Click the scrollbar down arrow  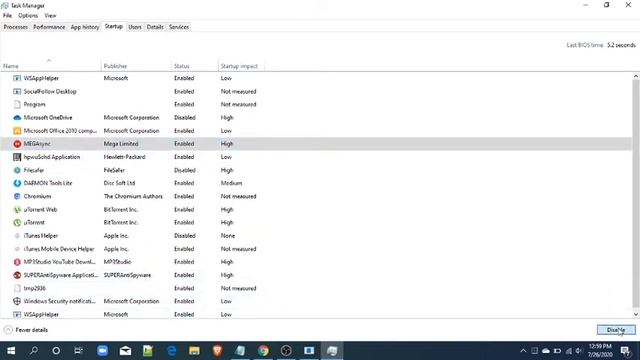pos(636,314)
